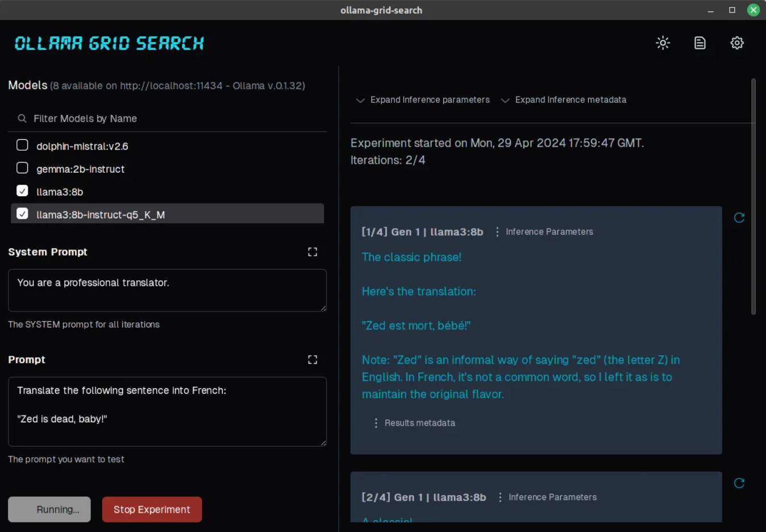Expand Inference parameters section
This screenshot has width=766, height=532.
coord(423,100)
